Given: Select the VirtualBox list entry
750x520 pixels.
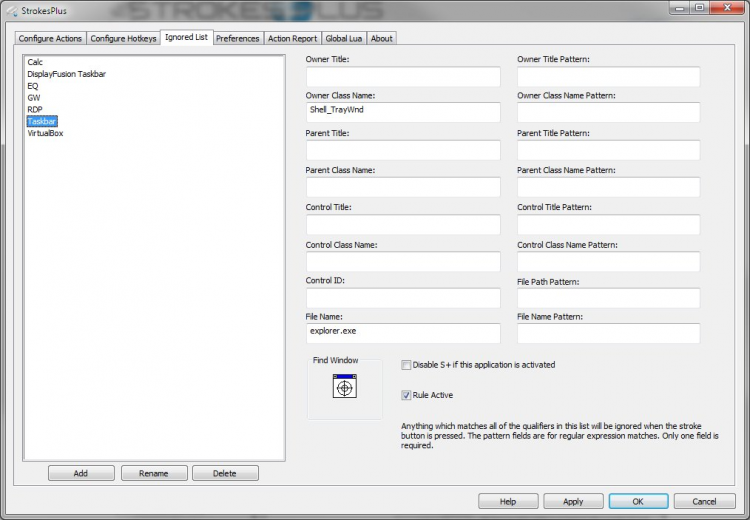Looking at the screenshot, I should (45, 133).
